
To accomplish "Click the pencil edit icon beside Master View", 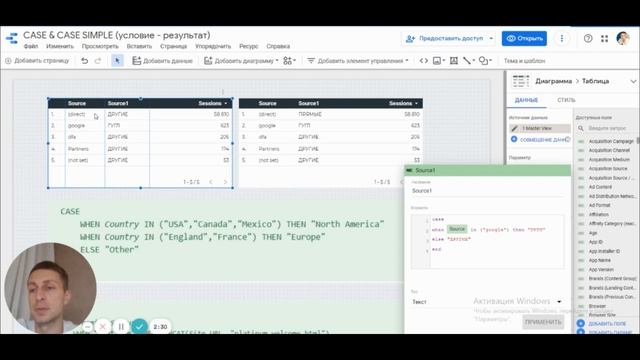I will tap(514, 128).
